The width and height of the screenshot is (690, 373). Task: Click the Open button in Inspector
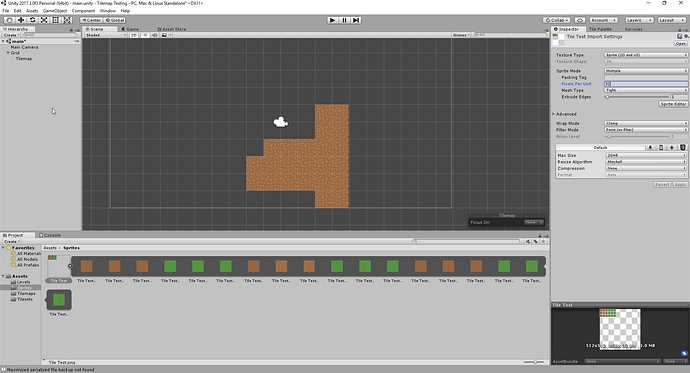pyautogui.click(x=680, y=44)
